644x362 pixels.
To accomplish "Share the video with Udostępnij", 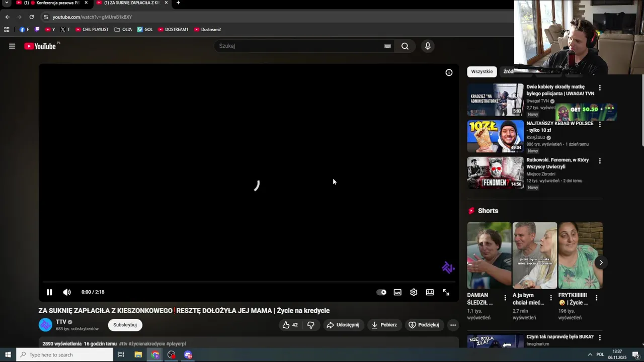I will [343, 325].
